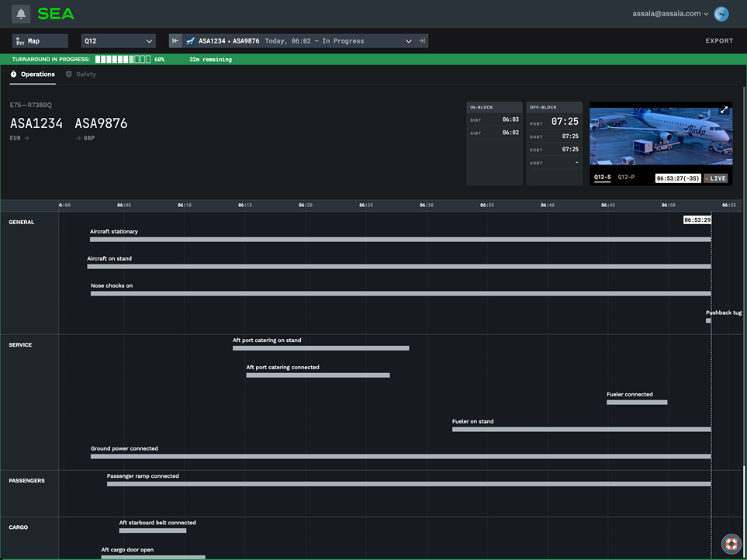Click the Fueler connected timeline bar
This screenshot has height=560, width=747.
(636, 403)
